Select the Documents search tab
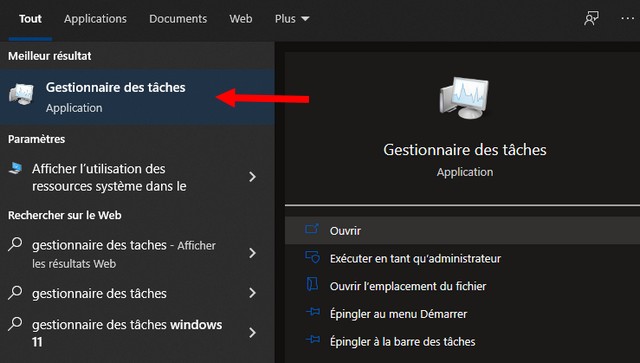 (x=178, y=19)
